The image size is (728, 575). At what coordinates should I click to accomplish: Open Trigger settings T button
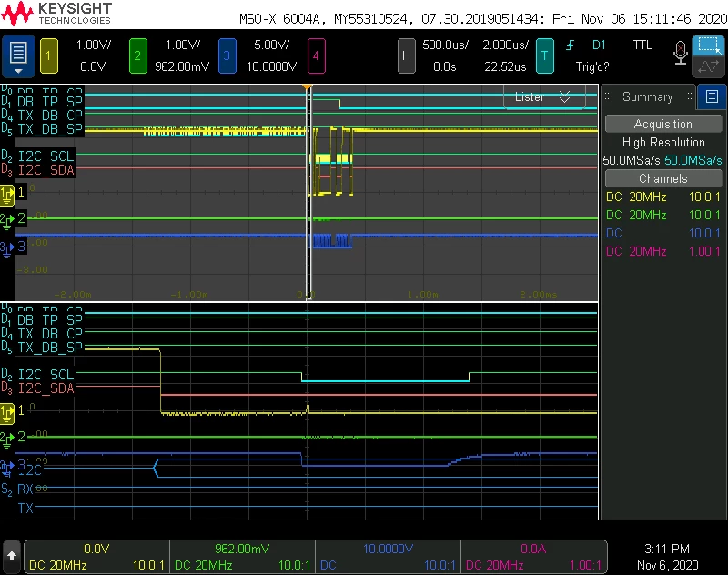pos(544,55)
